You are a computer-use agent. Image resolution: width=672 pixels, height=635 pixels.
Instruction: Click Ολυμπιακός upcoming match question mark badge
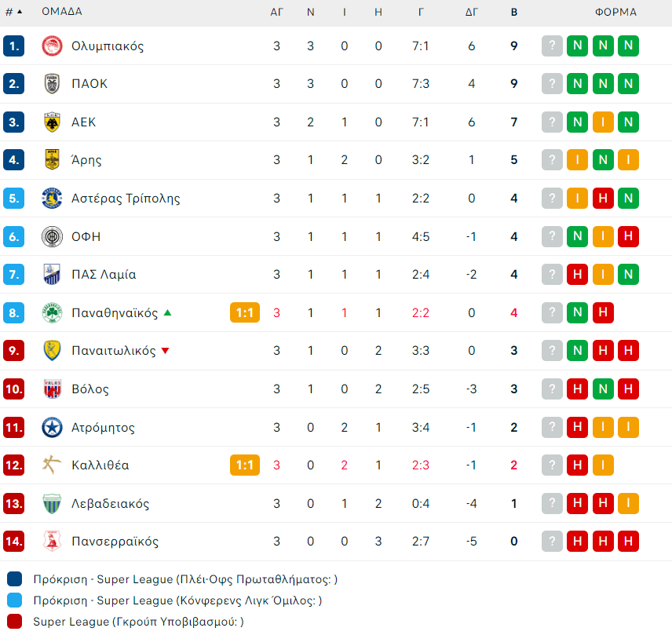tap(553, 46)
